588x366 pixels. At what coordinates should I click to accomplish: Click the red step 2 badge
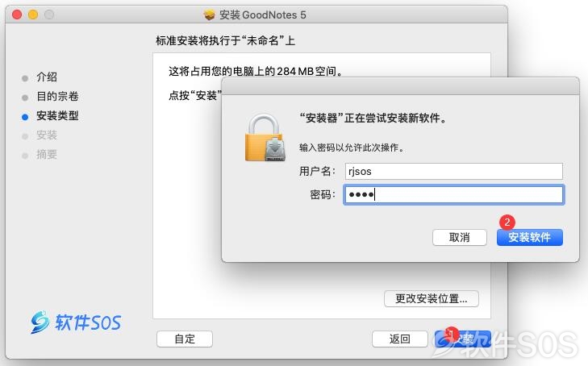point(507,223)
